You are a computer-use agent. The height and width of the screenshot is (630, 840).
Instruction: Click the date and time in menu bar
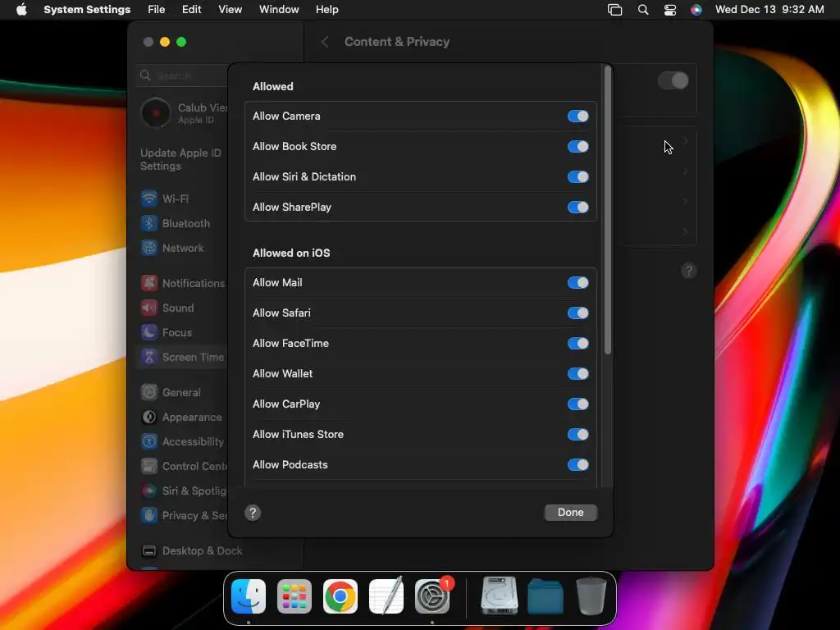coord(769,10)
